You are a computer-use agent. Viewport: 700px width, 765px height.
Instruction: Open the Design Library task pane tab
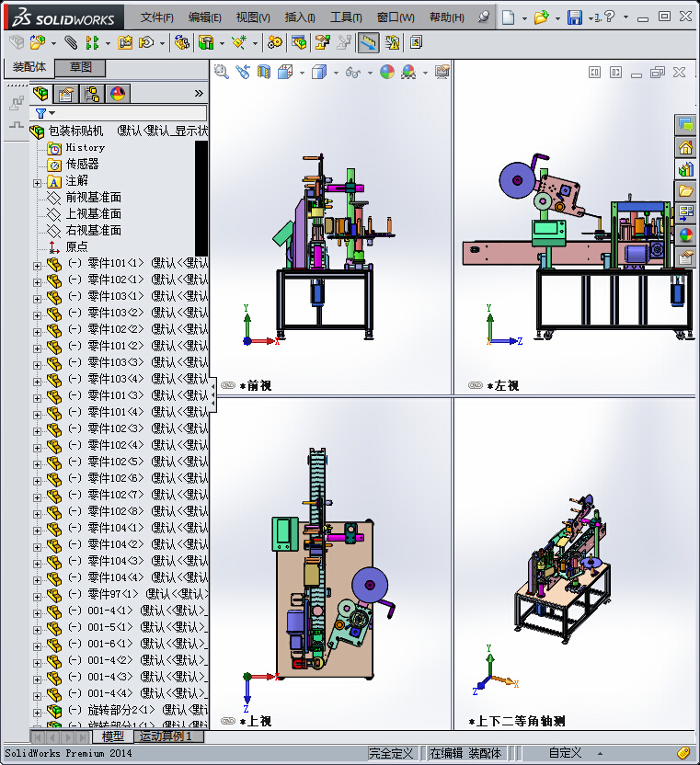click(686, 169)
